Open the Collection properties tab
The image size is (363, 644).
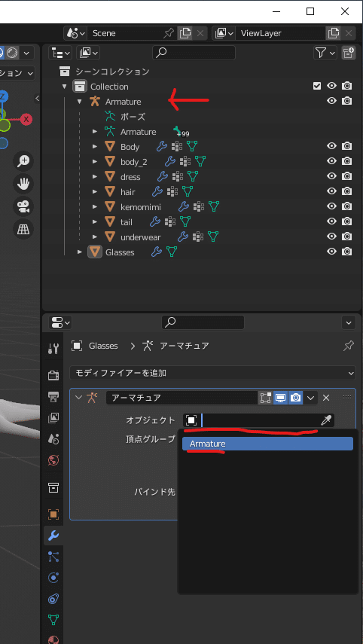[53, 487]
